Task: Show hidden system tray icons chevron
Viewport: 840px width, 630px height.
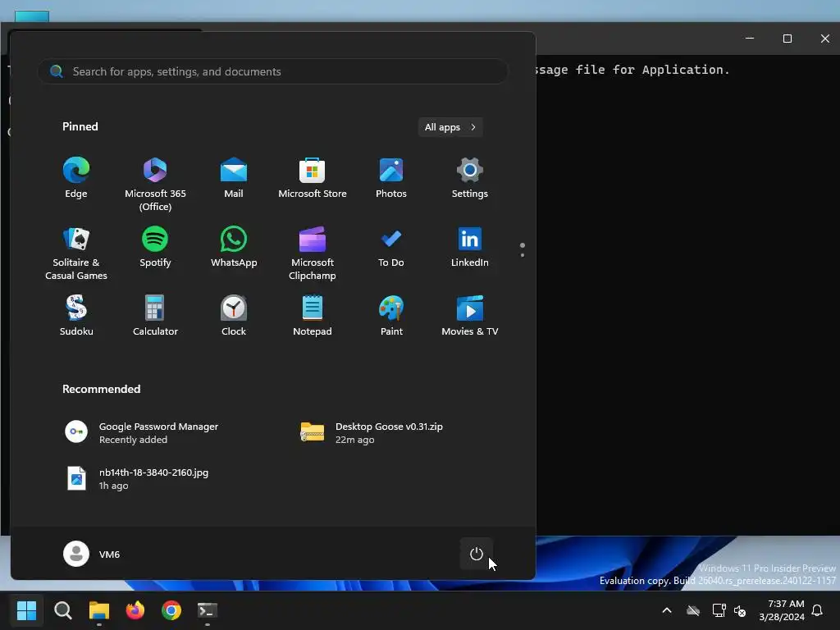Action: pos(667,610)
